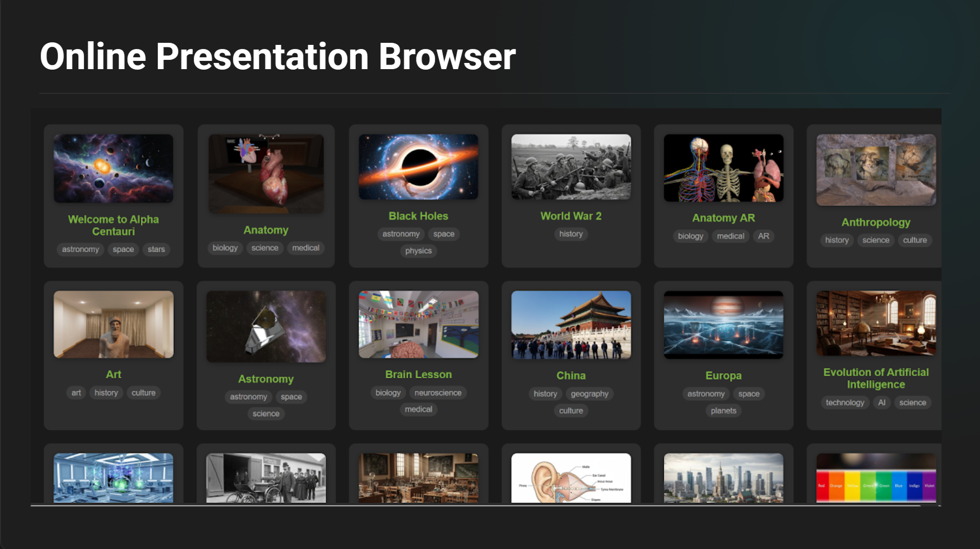Open the black-and-white vintage automobile thumbnail
The image size is (980, 549).
coord(266,478)
